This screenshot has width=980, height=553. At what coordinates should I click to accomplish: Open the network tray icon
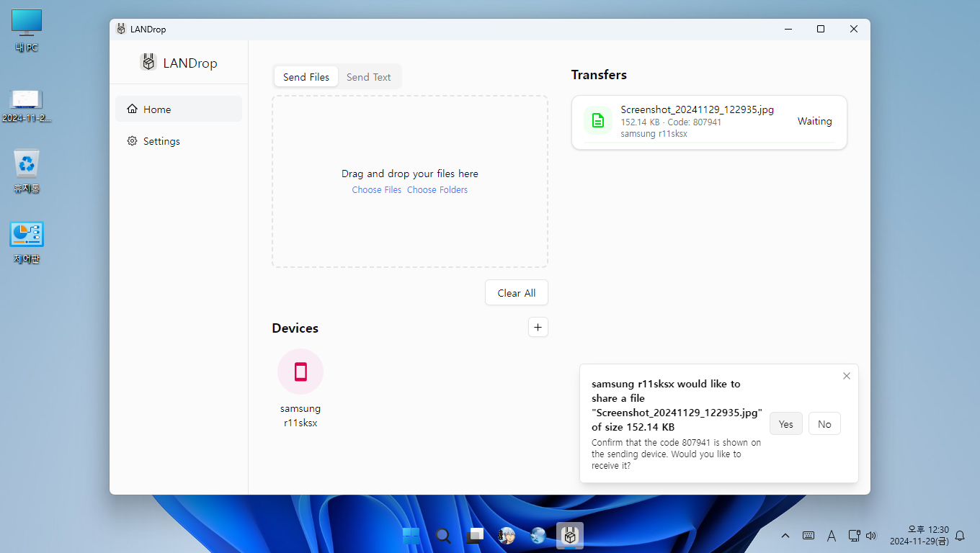854,536
